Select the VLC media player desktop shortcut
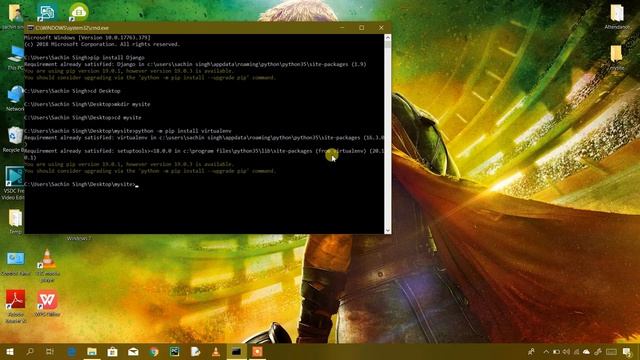Viewport: 640px width, 360px height. 47,265
